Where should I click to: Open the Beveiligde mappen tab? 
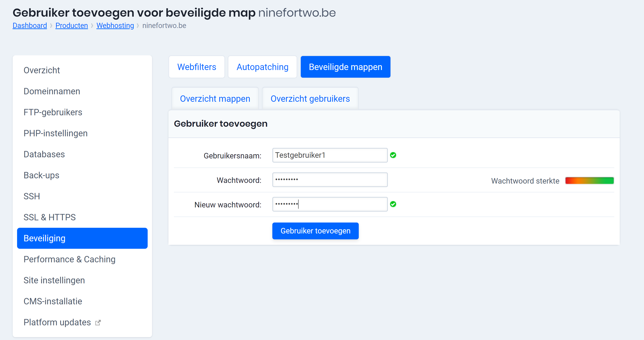345,67
